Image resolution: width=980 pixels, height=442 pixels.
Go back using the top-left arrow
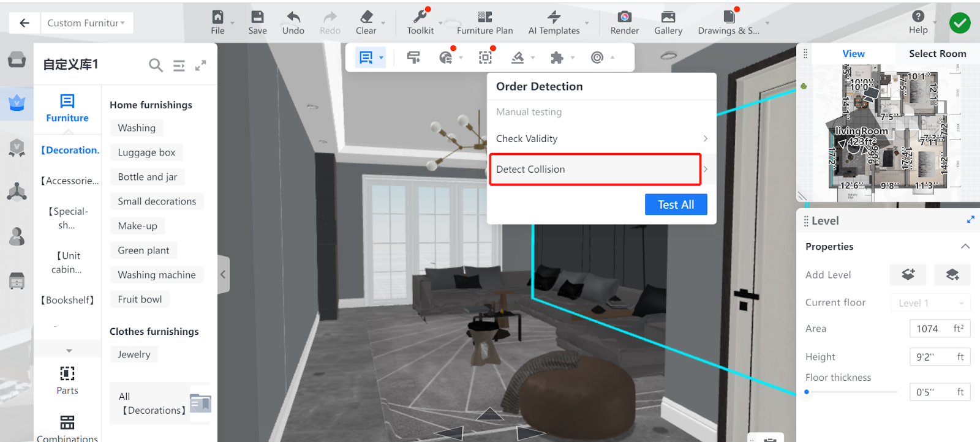pos(24,23)
